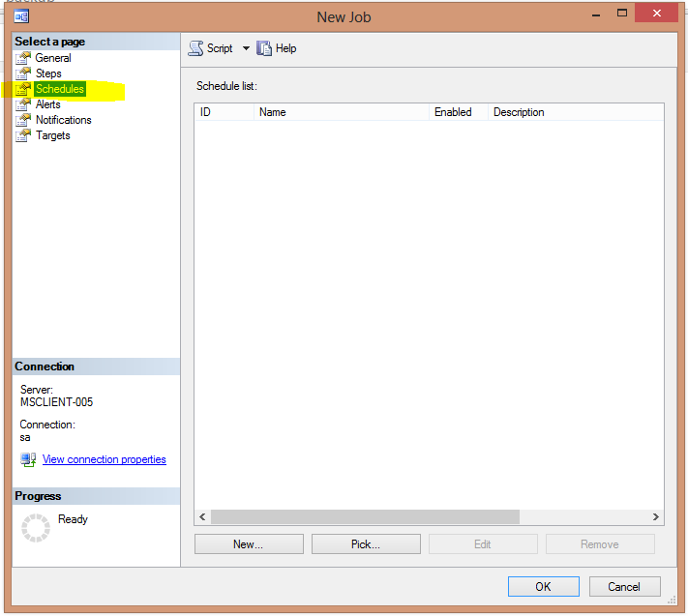This screenshot has height=616, width=688.
Task: Click the connection properties icon
Action: tap(28, 459)
